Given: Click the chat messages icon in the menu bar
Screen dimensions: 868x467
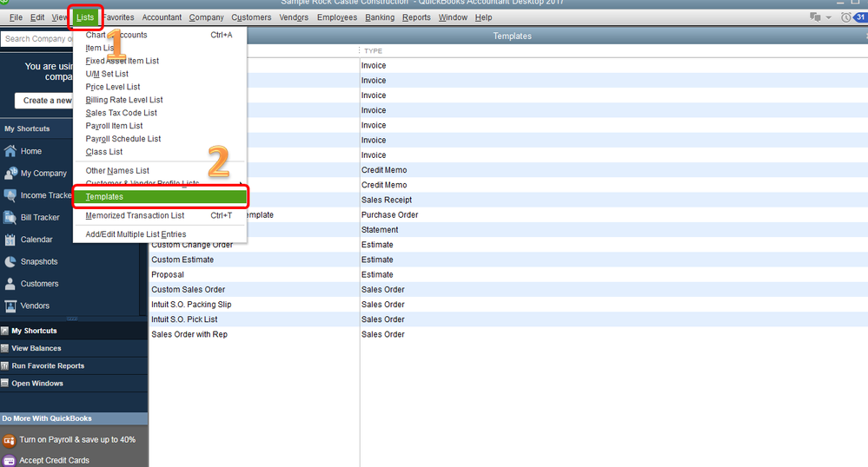Looking at the screenshot, I should tap(815, 17).
